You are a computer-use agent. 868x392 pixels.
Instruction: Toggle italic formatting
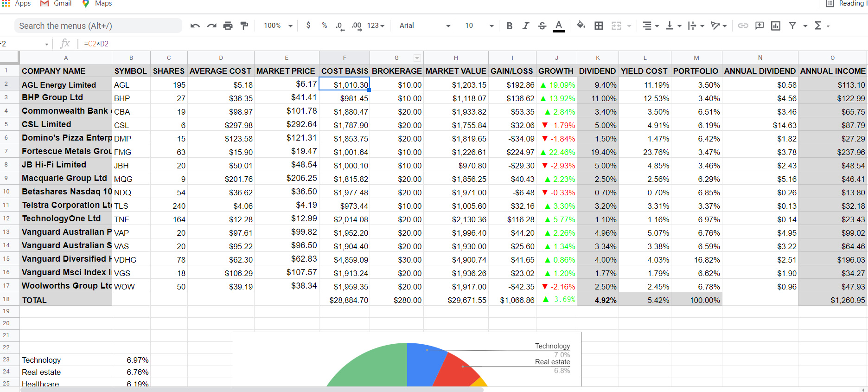(x=525, y=26)
